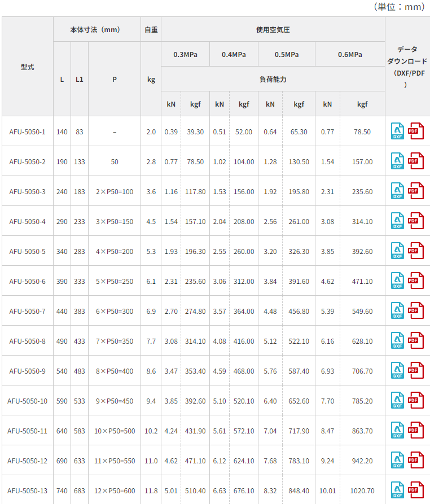Get the PDF drawing for AFU-5050-7

pyautogui.click(x=416, y=311)
